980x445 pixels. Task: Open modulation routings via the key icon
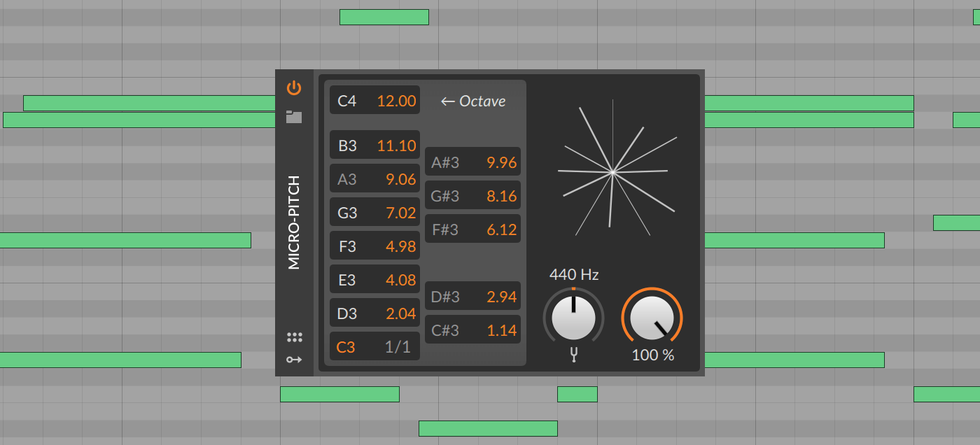click(x=295, y=360)
